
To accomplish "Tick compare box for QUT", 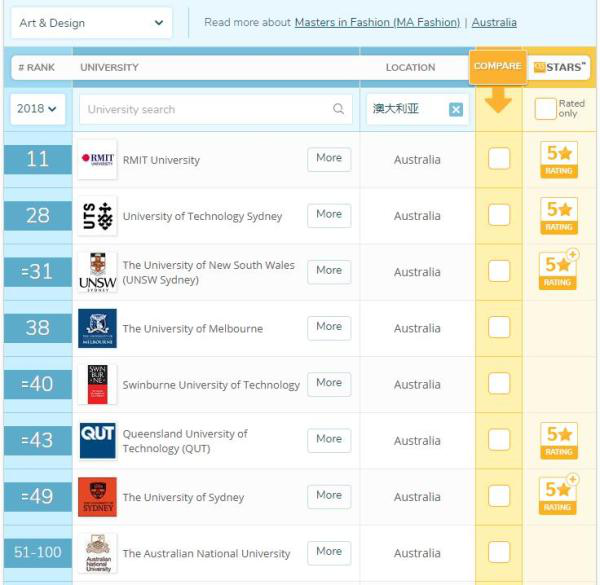I will (499, 439).
